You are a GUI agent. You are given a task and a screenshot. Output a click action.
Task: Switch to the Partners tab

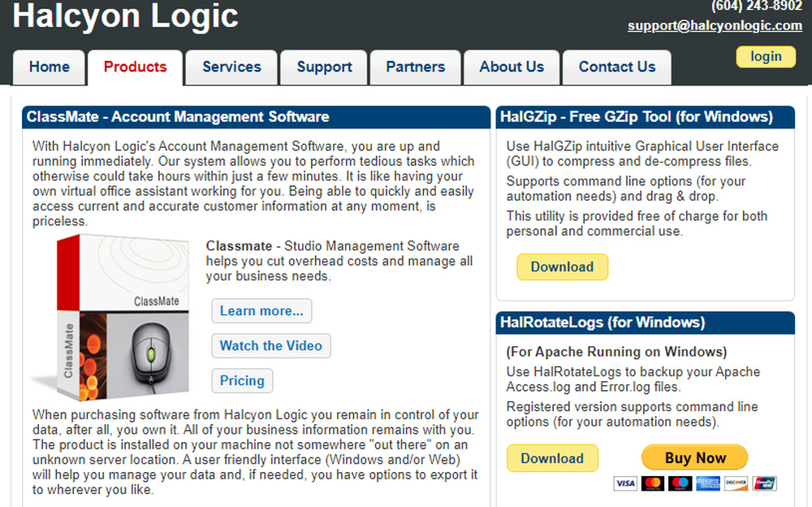click(415, 67)
